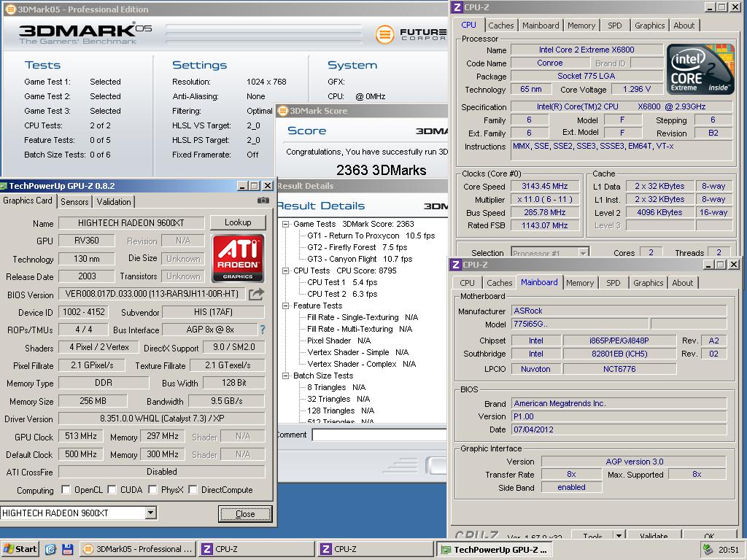Viewport: 747px width, 560px height.
Task: Click the Tools button in CPU-Z
Action: pos(592,535)
